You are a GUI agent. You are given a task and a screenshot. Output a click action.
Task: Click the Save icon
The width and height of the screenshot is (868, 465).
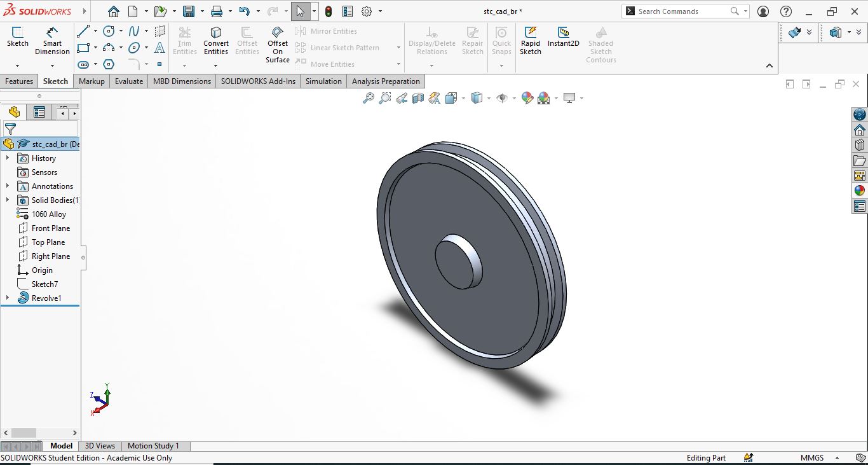[189, 11]
